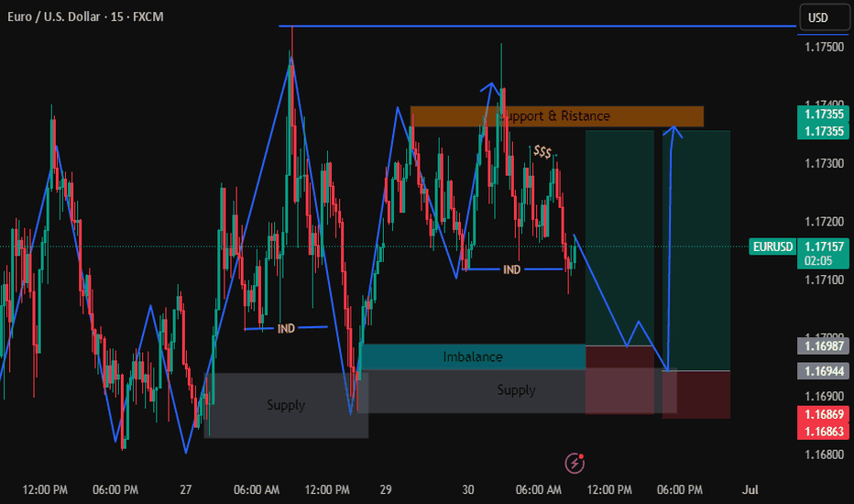Click the 1.17500 price axis label
Viewport: 854px width, 504px height.
(x=824, y=47)
